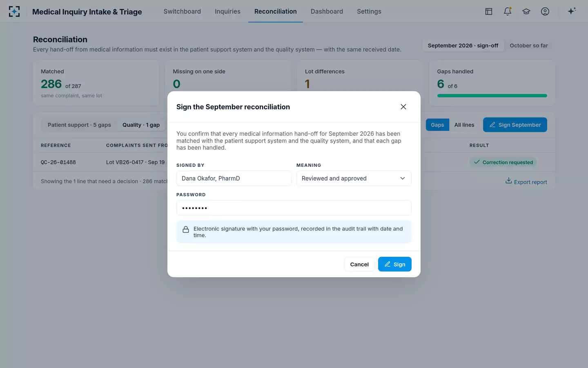The height and width of the screenshot is (368, 588).
Task: Show Patient support 5 gaps
Action: [x=79, y=125]
